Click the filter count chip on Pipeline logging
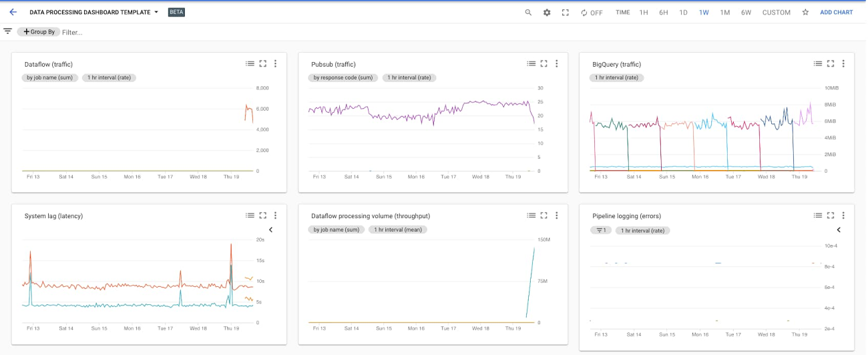The width and height of the screenshot is (868, 355). tap(601, 230)
